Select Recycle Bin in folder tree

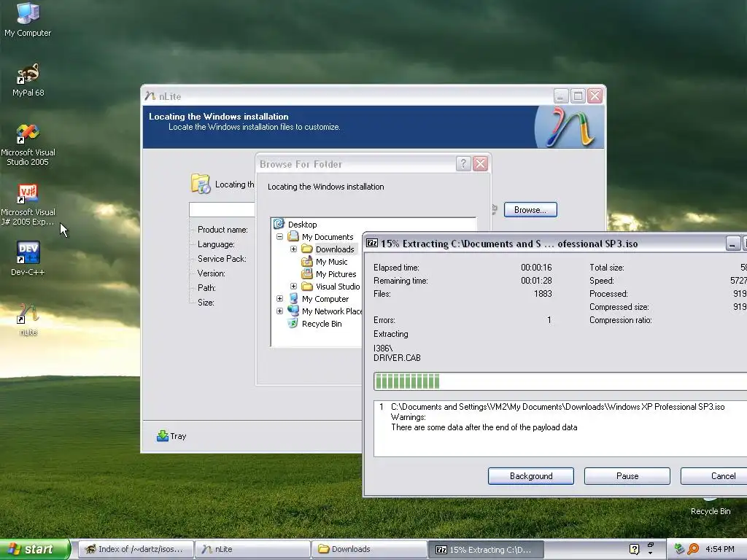[322, 323]
